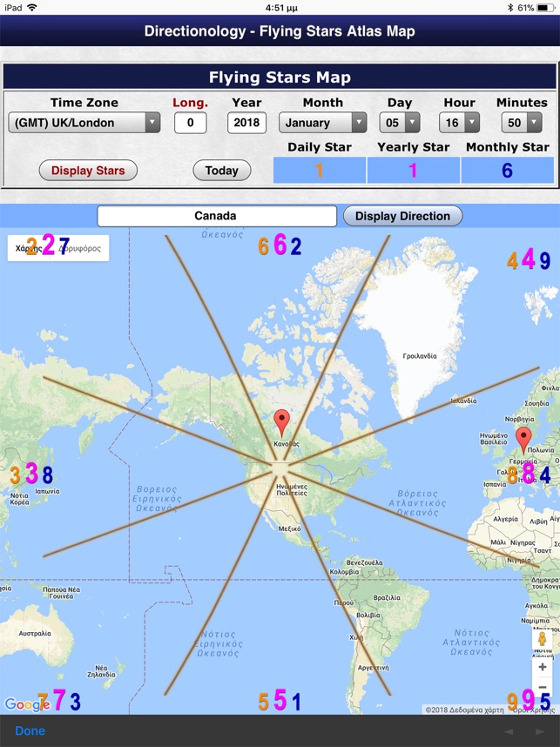Click the Νέα Ζηλανδία label

click(x=101, y=670)
